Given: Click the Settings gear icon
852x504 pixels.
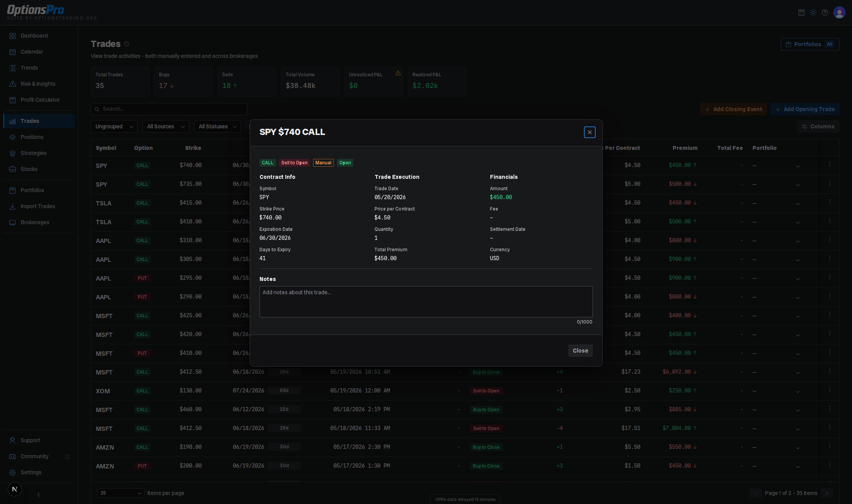Looking at the screenshot, I should click(13, 472).
